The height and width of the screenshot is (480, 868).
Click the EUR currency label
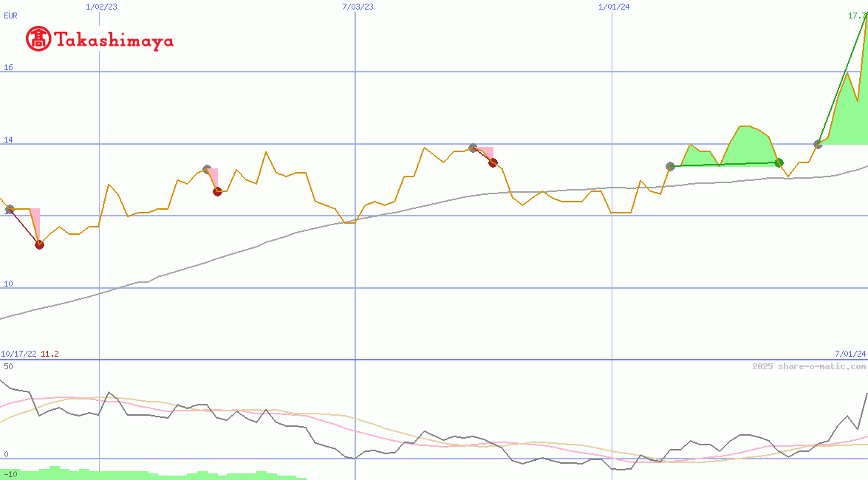point(10,15)
